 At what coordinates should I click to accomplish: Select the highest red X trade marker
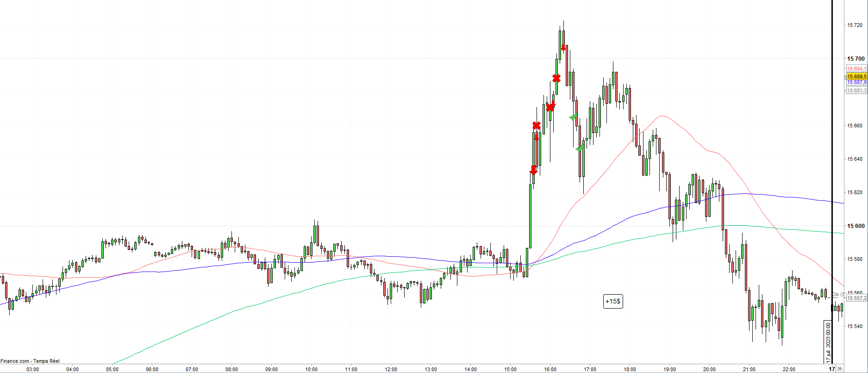pos(556,78)
